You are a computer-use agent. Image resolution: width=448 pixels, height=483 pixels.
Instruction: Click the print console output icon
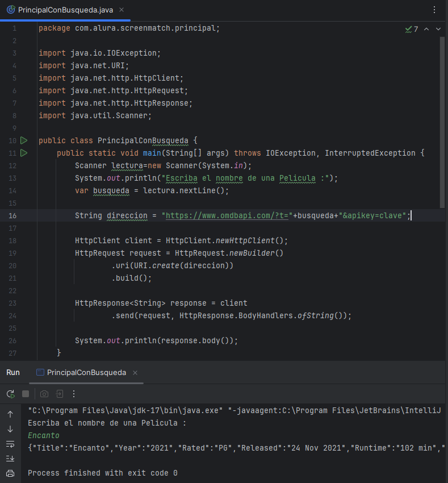point(10,473)
